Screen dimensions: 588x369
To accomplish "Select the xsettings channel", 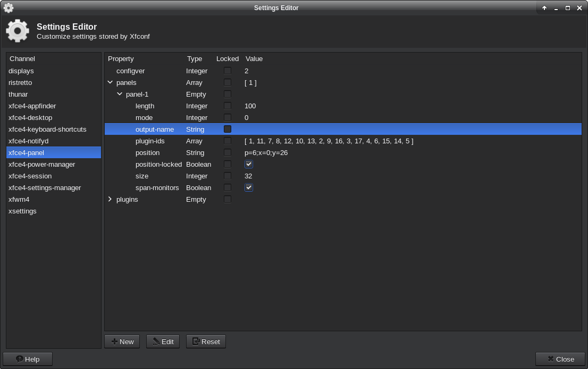I will coord(22,211).
